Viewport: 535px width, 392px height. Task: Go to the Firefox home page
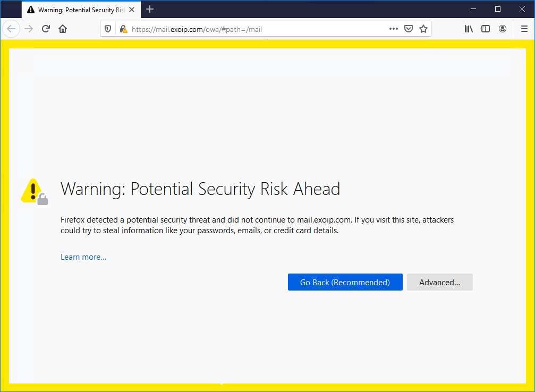pos(63,29)
